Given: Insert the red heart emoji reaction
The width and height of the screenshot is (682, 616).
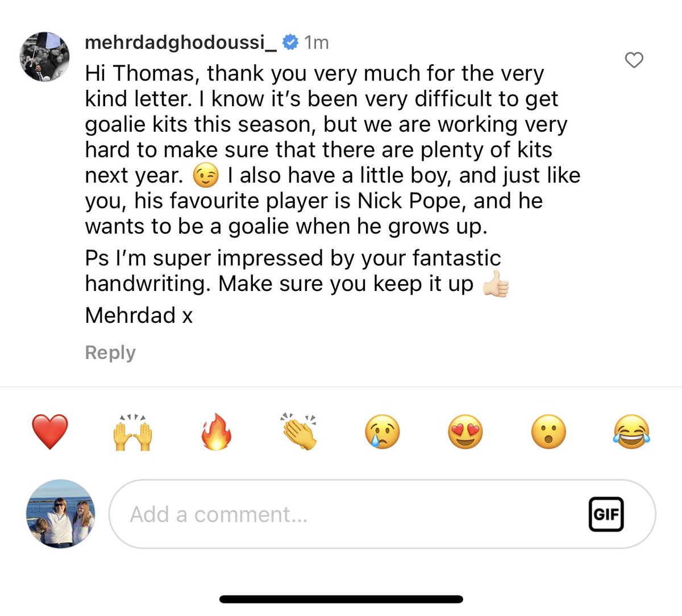Looking at the screenshot, I should tap(50, 432).
